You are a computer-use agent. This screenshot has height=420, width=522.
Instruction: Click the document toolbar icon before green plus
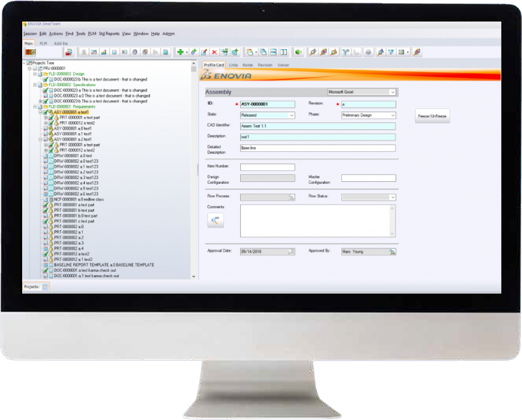(x=166, y=52)
